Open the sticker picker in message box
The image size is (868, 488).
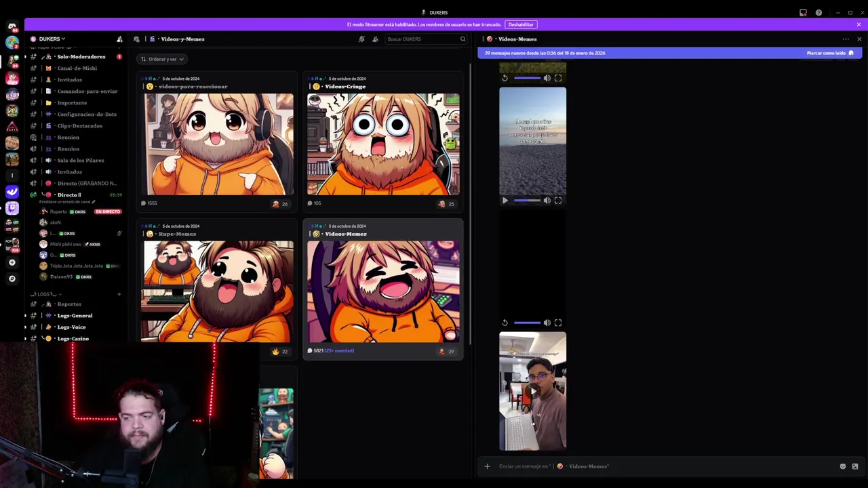point(843,466)
